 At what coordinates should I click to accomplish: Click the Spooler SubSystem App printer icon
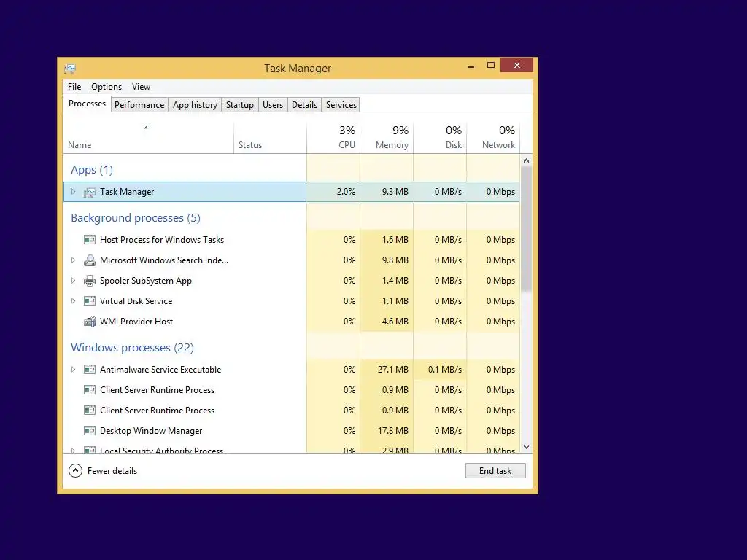[90, 281]
